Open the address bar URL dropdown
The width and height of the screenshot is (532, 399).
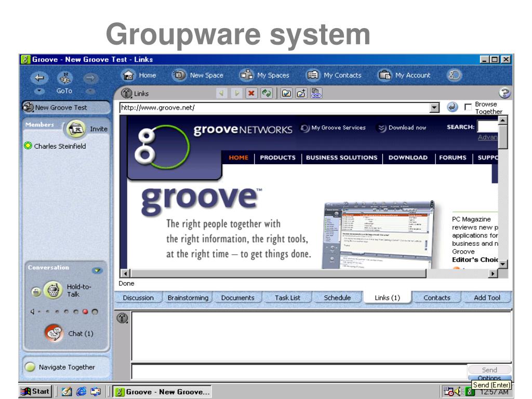(434, 108)
